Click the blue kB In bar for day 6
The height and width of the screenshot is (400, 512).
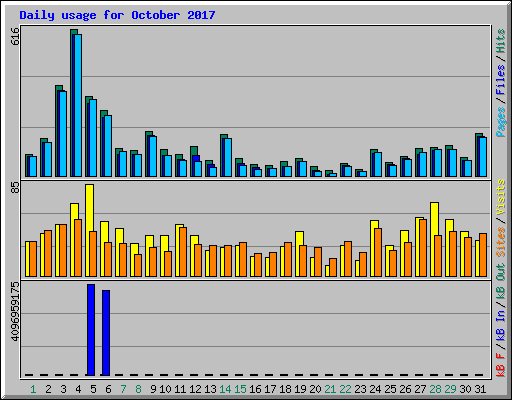106,333
